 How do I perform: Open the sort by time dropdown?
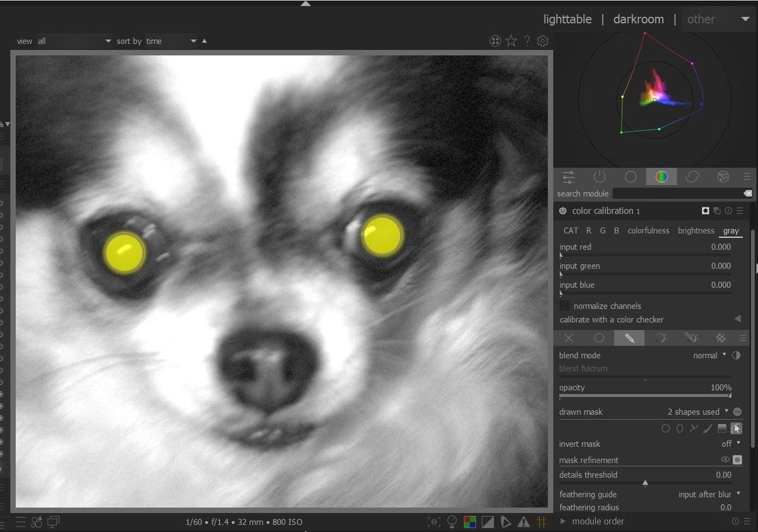coord(172,41)
